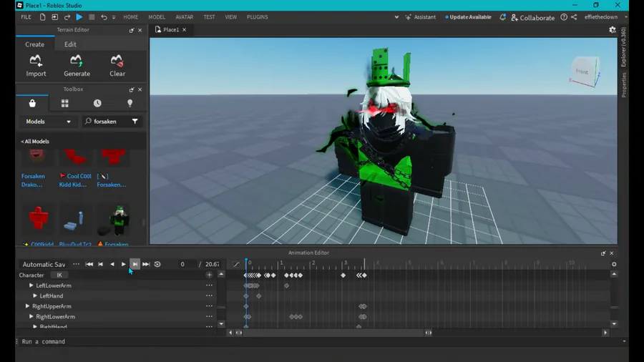The width and height of the screenshot is (644, 362).
Task: Click the share icon
Action: (x=574, y=17)
